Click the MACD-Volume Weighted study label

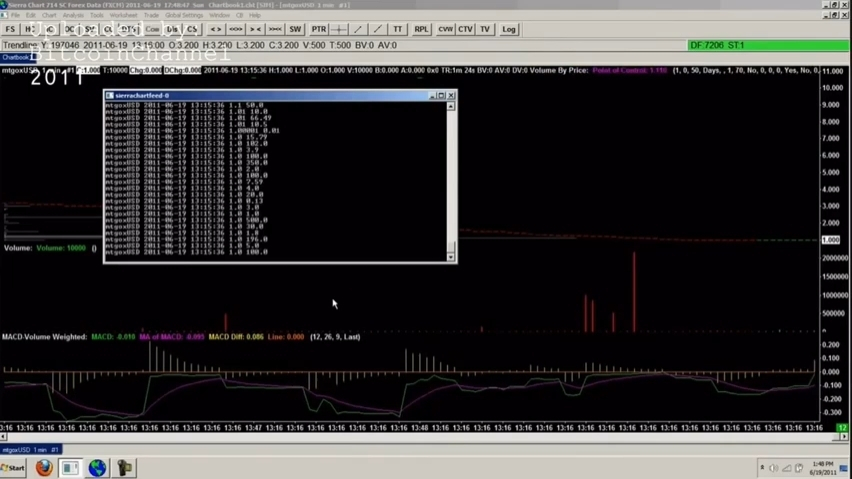(44, 337)
